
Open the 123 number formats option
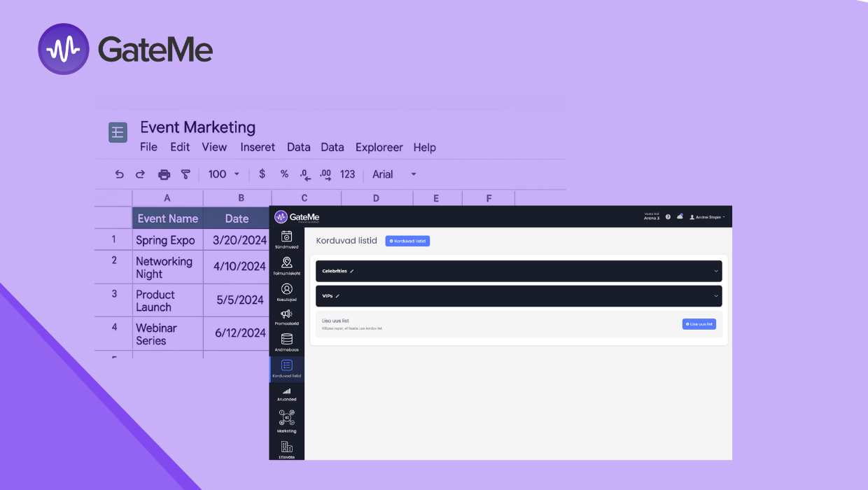(x=348, y=174)
